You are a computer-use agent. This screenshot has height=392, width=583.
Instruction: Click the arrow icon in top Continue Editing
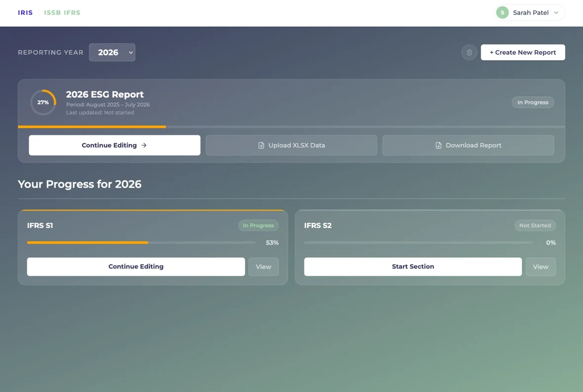coord(144,145)
